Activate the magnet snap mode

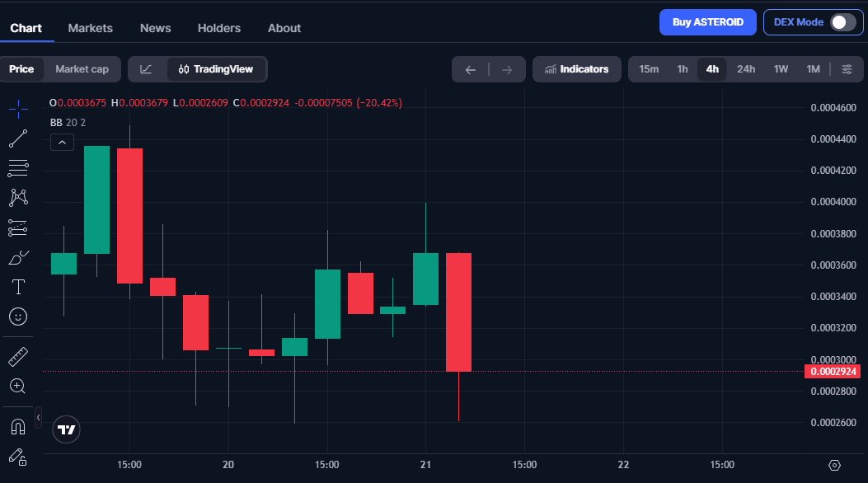click(x=17, y=426)
